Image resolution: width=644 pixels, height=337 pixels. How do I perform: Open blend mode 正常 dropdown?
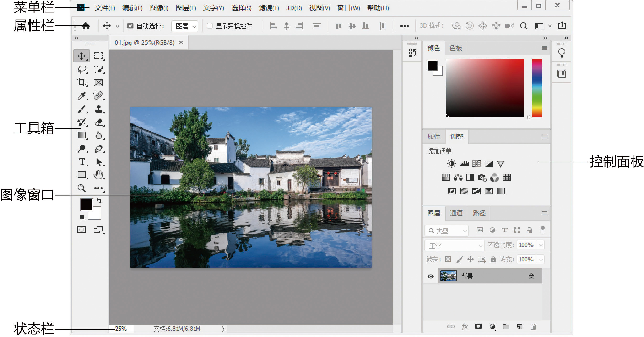(455, 245)
